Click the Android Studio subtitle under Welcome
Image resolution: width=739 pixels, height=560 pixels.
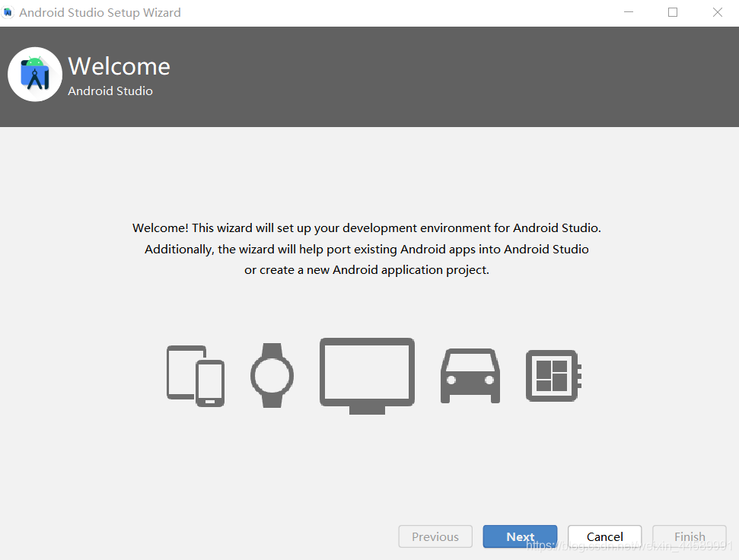[x=110, y=91]
